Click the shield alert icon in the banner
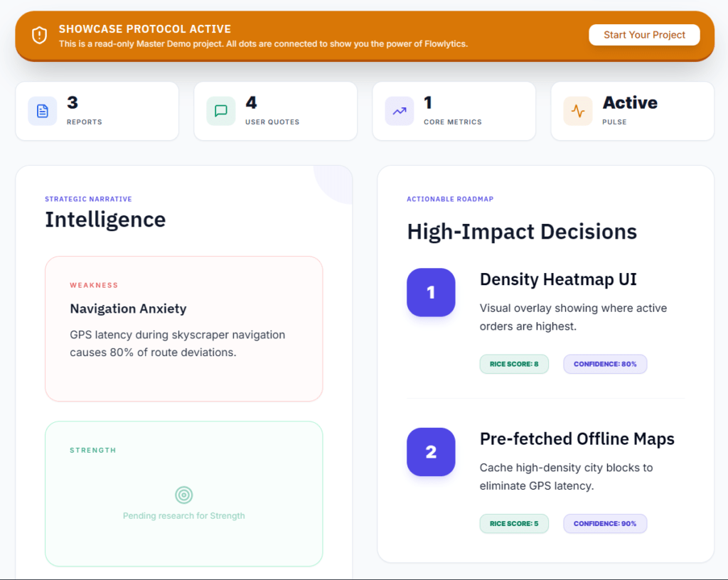Viewport: 728px width, 580px height. (39, 35)
